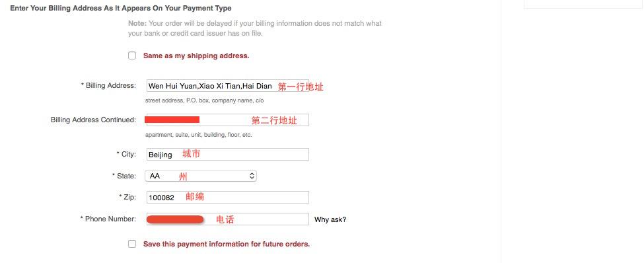Image resolution: width=644 pixels, height=263 pixels.
Task: Click the 'Billing Address Continued:' label
Action: click(x=93, y=120)
